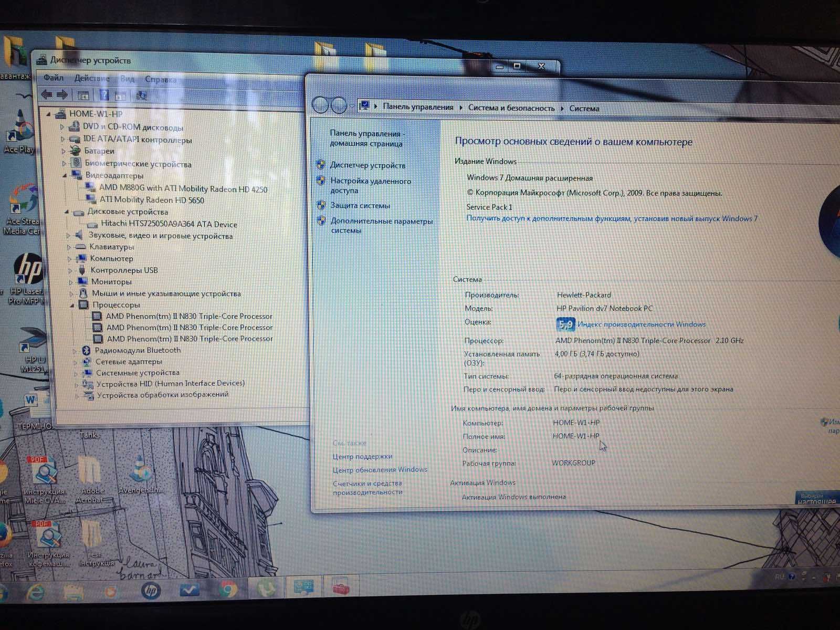Click Windows Media Player icon on taskbar
This screenshot has width=840, height=630.
tap(111, 592)
